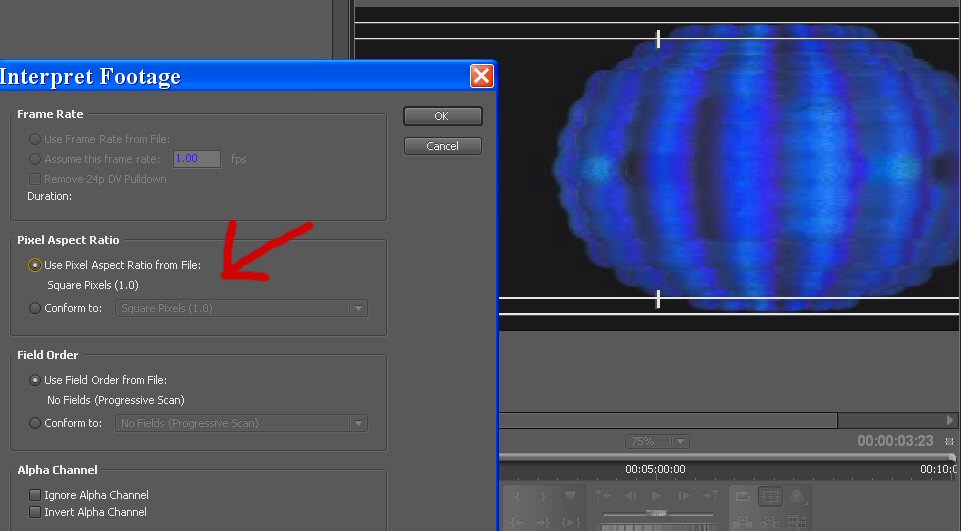Click Set In Point icon in monitor
The width and height of the screenshot is (961, 531).
pyautogui.click(x=517, y=497)
